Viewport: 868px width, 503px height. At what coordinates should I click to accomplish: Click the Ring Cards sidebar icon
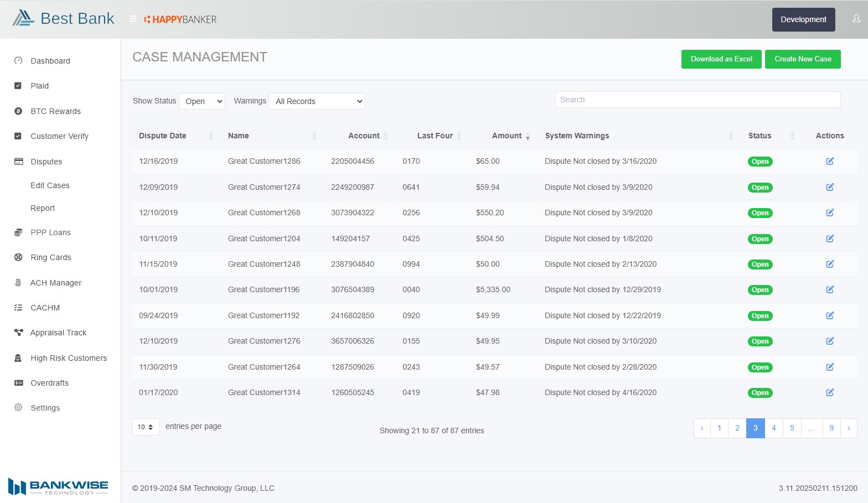18,257
